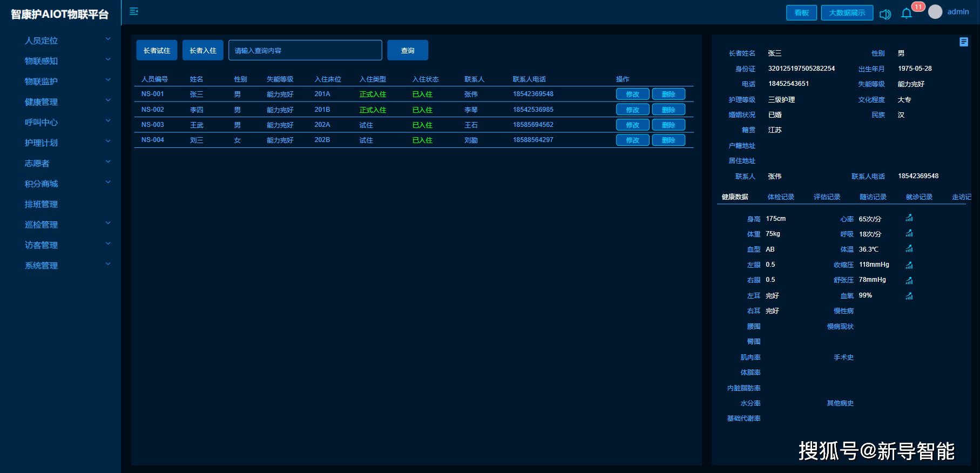This screenshot has height=473, width=980.
Task: Focus the search query input field
Action: pos(305,50)
